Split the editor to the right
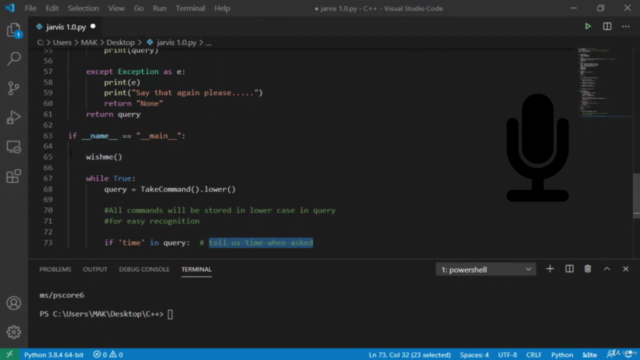 pos(607,27)
